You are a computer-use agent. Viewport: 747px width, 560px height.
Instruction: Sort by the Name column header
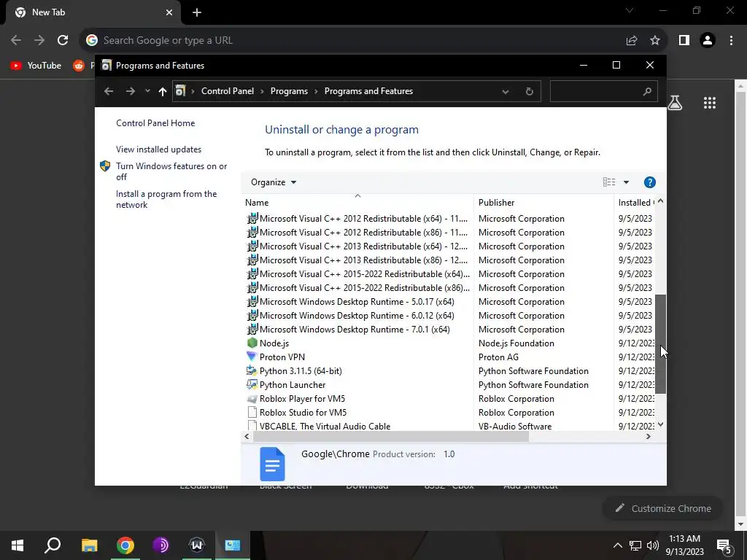357,203
